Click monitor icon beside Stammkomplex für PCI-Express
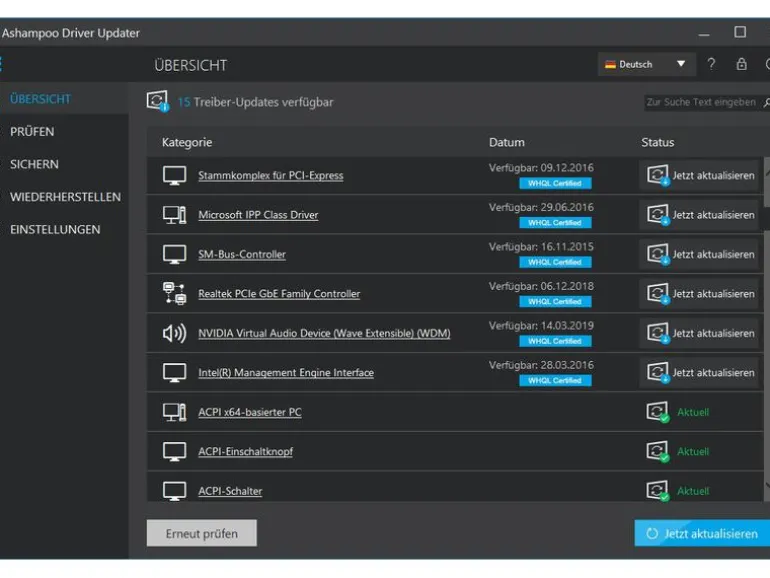This screenshot has width=770, height=578. (x=174, y=175)
